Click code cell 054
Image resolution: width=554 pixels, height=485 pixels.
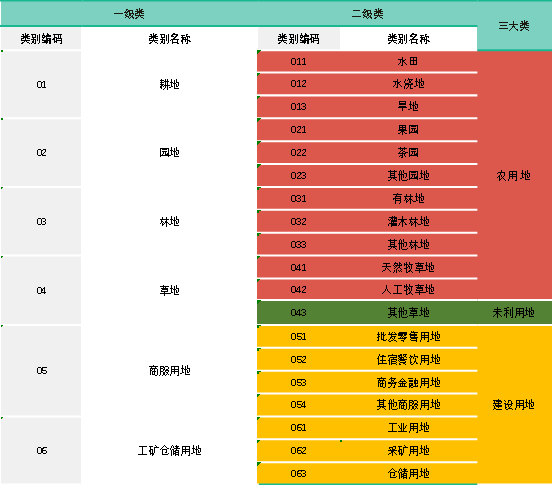coord(299,404)
